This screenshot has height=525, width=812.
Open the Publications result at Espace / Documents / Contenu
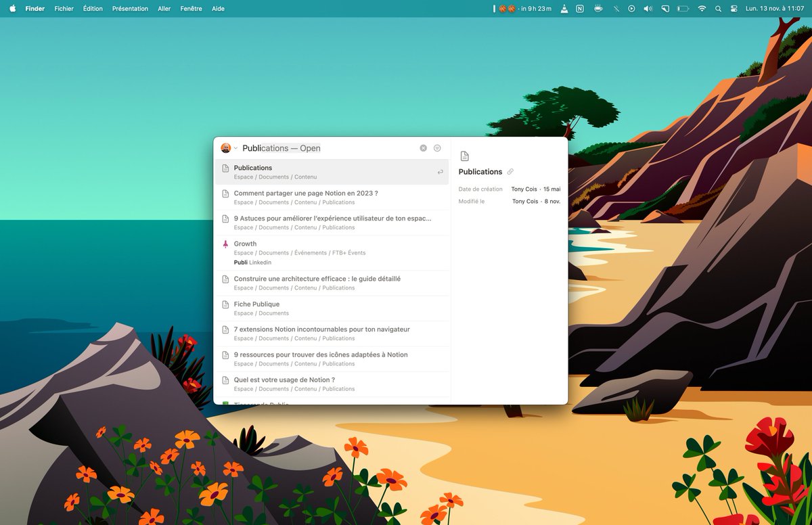click(332, 172)
